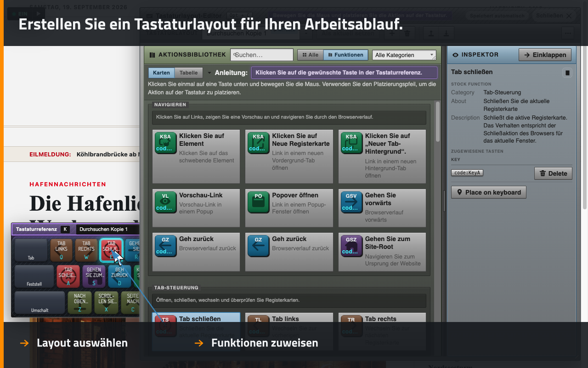Focus the Suchen search field
Screen dimensions: 588x368
[262, 55]
